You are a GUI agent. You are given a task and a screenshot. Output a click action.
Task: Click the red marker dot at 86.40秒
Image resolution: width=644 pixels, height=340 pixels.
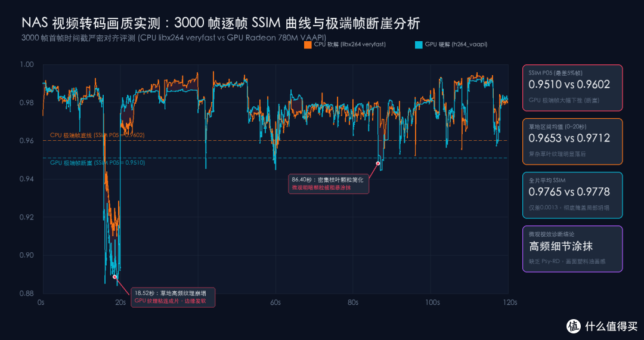[378, 163]
